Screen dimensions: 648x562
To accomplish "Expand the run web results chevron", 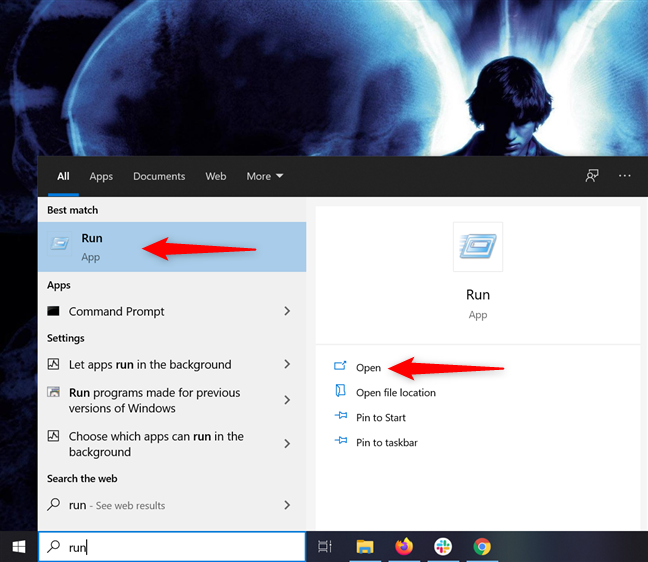I will coord(287,505).
